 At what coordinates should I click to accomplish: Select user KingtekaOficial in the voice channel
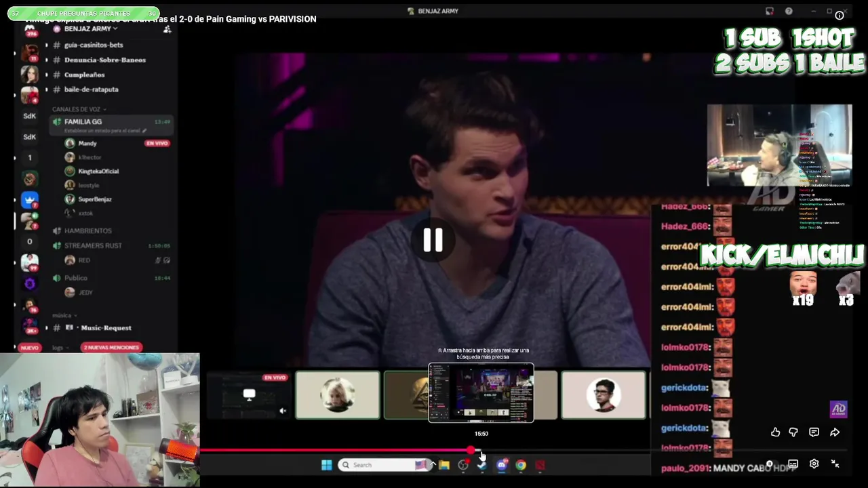pos(98,171)
